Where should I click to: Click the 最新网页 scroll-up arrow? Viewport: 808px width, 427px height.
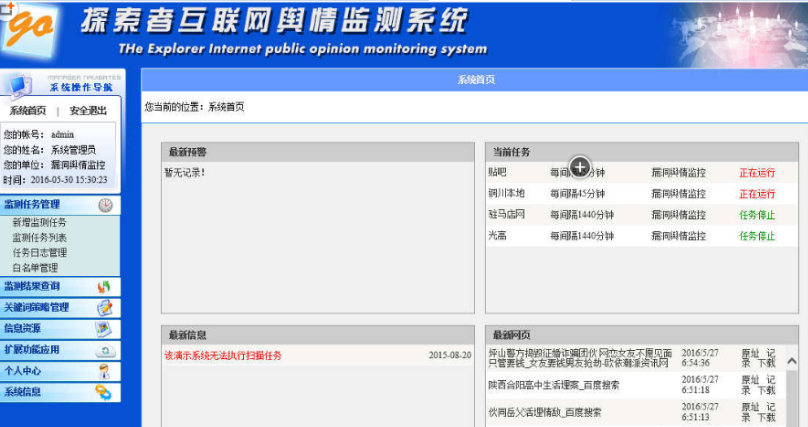[792, 362]
